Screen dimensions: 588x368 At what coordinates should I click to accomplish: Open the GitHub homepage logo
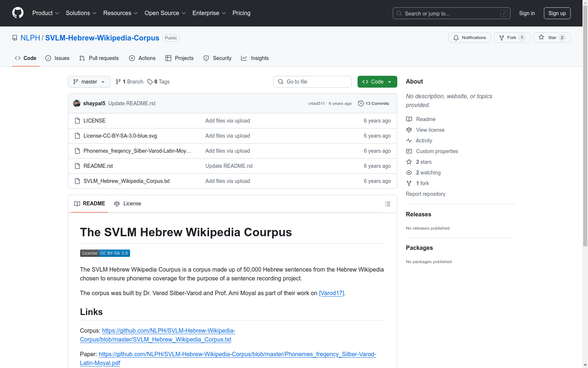(18, 13)
